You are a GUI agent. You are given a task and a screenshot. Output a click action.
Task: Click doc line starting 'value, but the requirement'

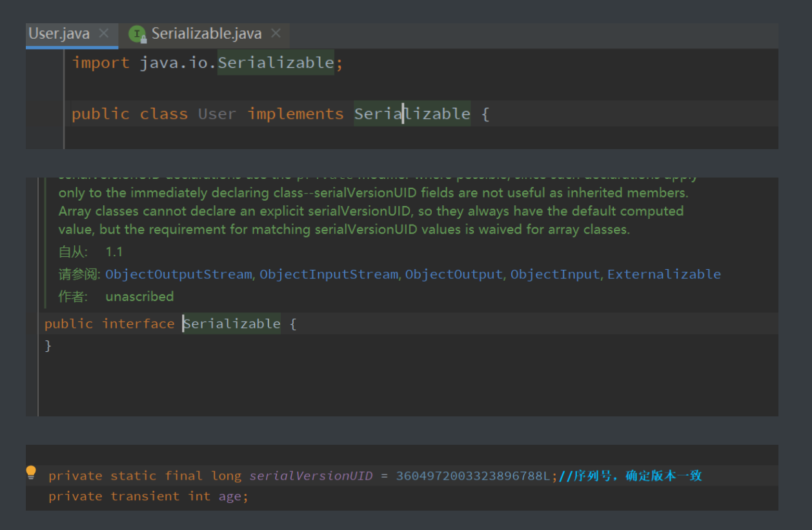[x=344, y=229]
